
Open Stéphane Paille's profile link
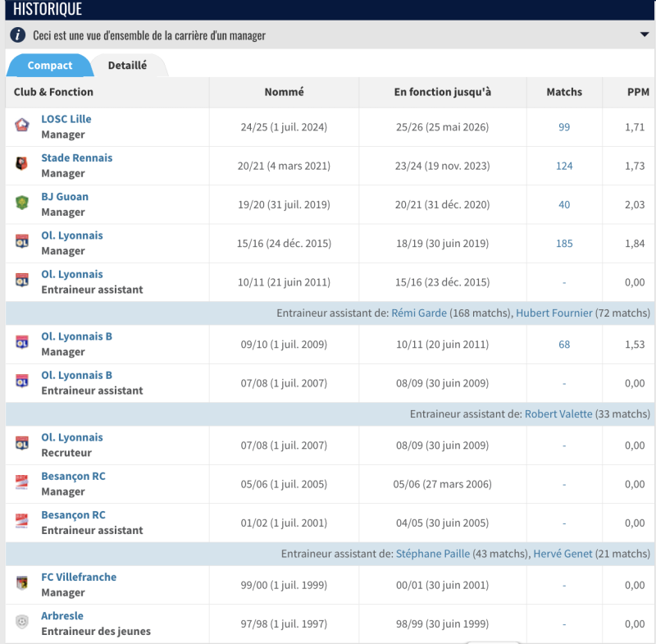pyautogui.click(x=433, y=554)
